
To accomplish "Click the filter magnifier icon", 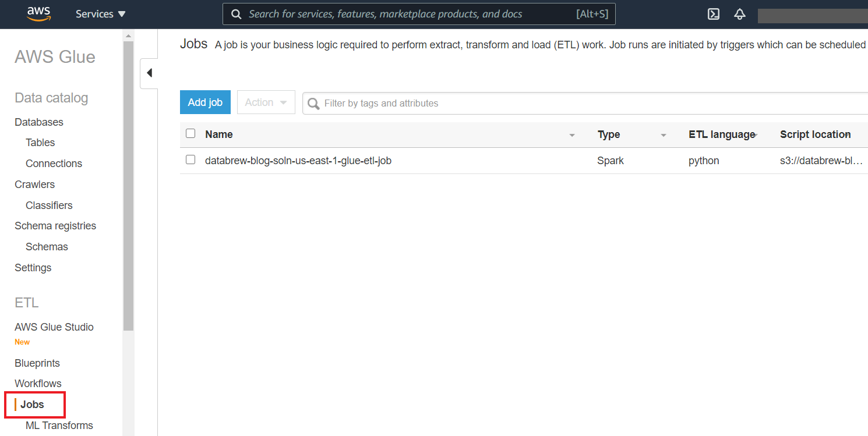I will tap(313, 104).
